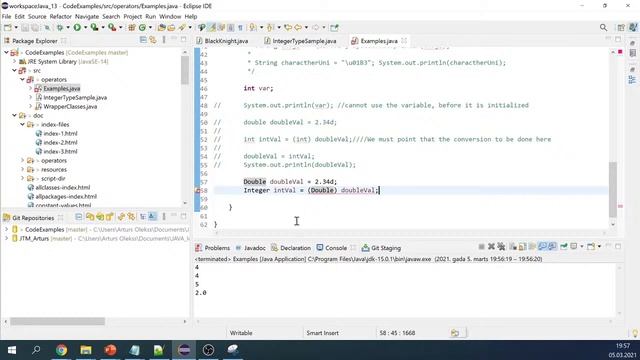Switch to the Git Staging tab
The image size is (640, 360).
coord(382,248)
